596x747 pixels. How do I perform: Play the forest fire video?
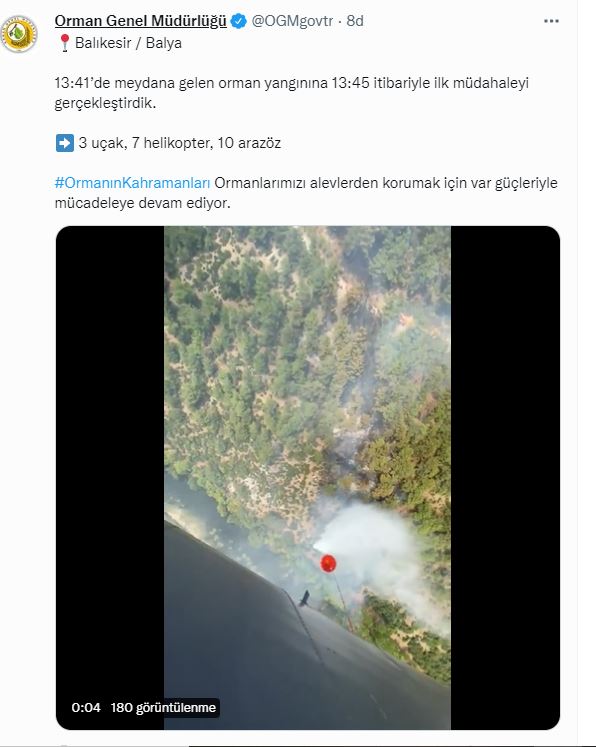click(307, 477)
